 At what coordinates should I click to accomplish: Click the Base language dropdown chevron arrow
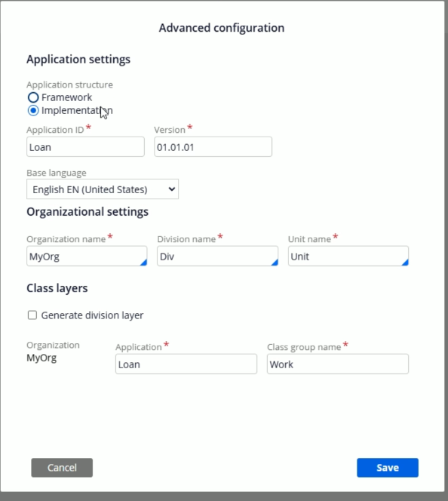[172, 189]
